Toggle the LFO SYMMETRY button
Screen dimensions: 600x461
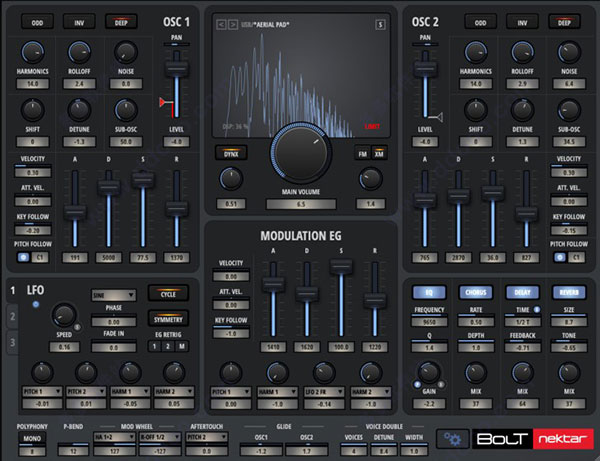(x=168, y=319)
